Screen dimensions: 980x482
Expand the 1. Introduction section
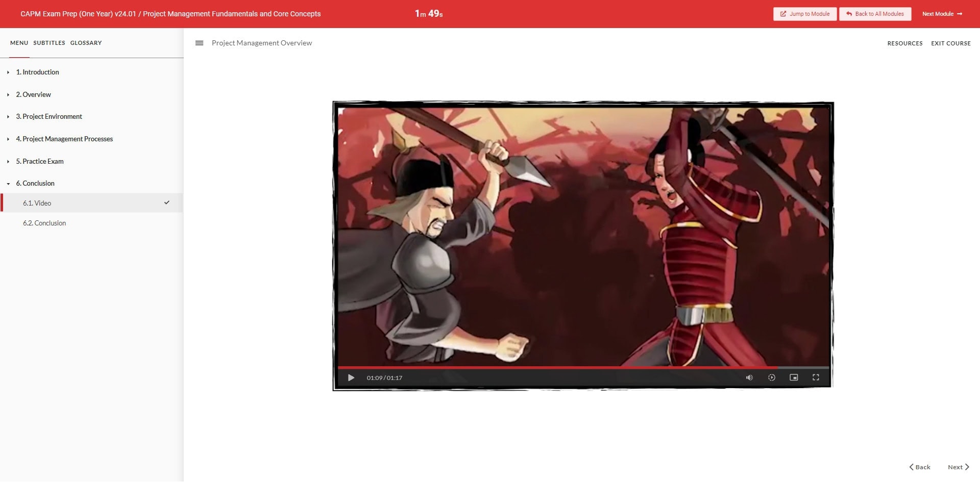[x=37, y=72]
